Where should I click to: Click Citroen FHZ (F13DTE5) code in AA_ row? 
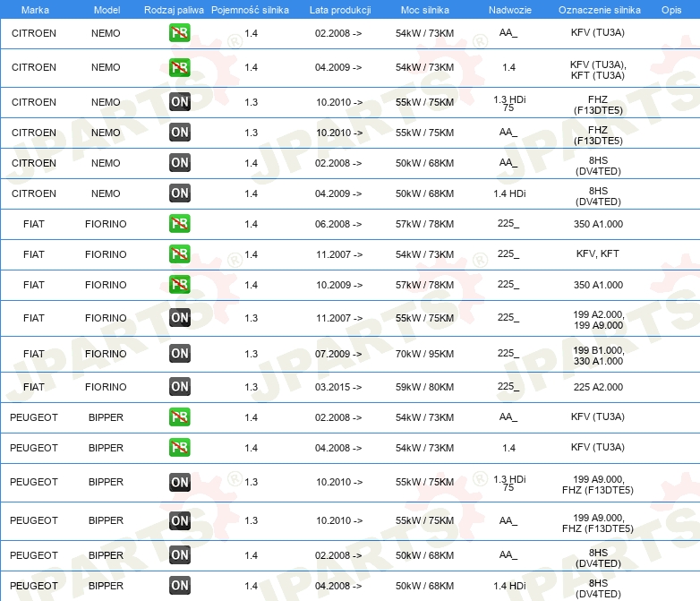point(598,135)
